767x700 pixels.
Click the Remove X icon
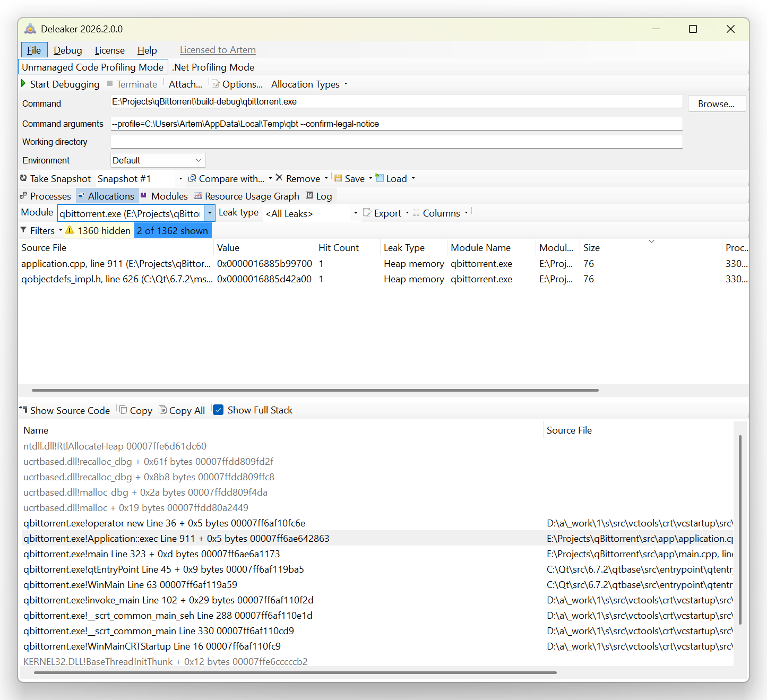pyautogui.click(x=279, y=178)
